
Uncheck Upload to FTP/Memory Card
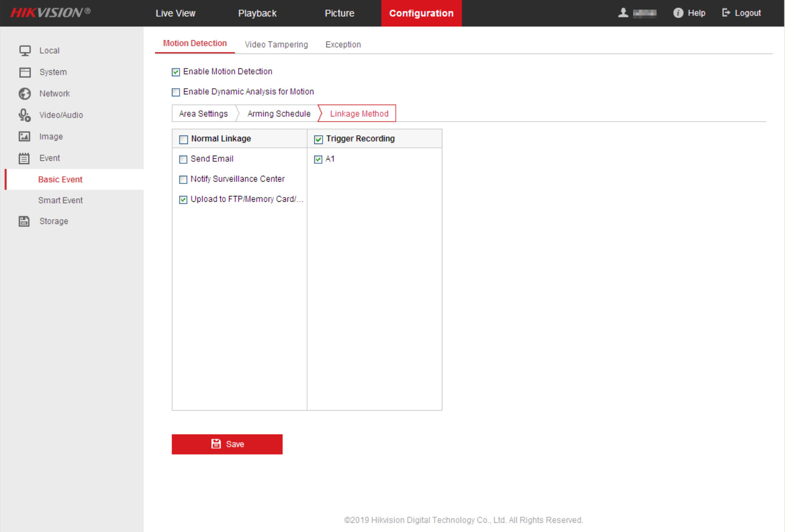[x=183, y=200]
